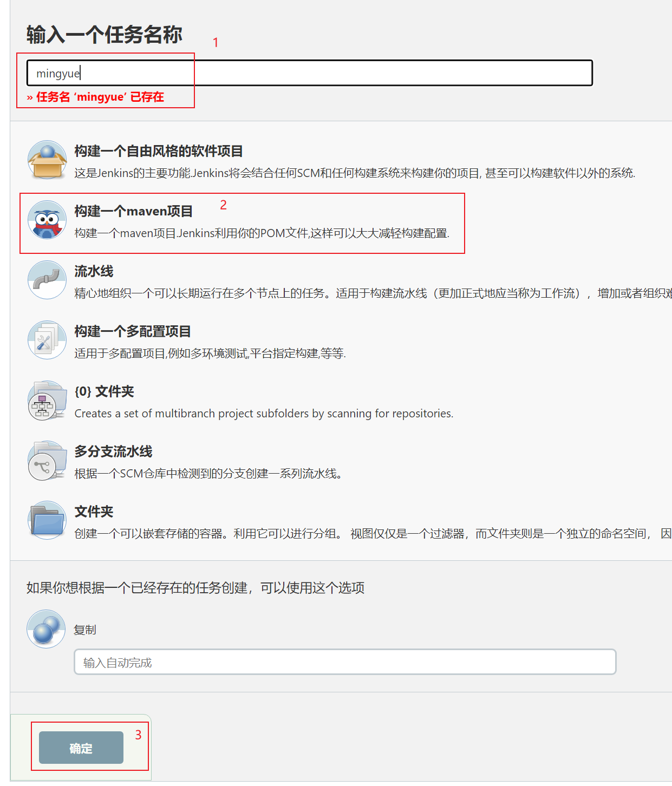Click the maven project owl icon
Image resolution: width=672 pixels, height=786 pixels.
(x=47, y=220)
